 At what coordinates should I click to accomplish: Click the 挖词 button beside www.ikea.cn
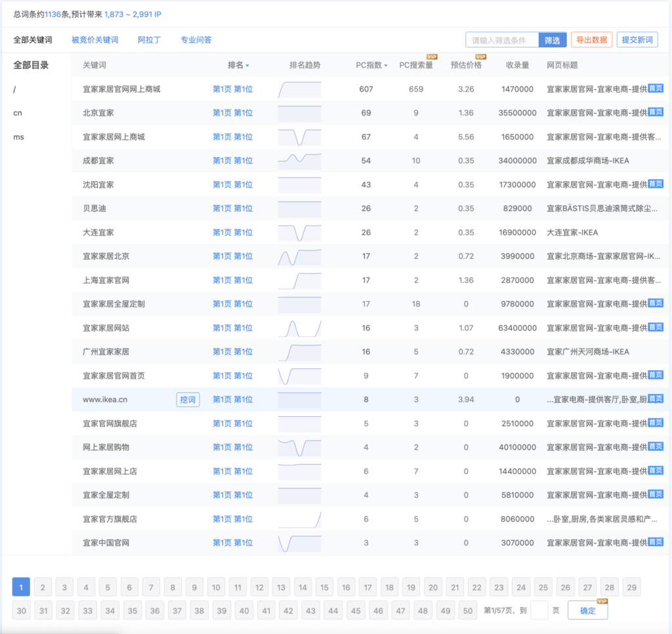(188, 400)
